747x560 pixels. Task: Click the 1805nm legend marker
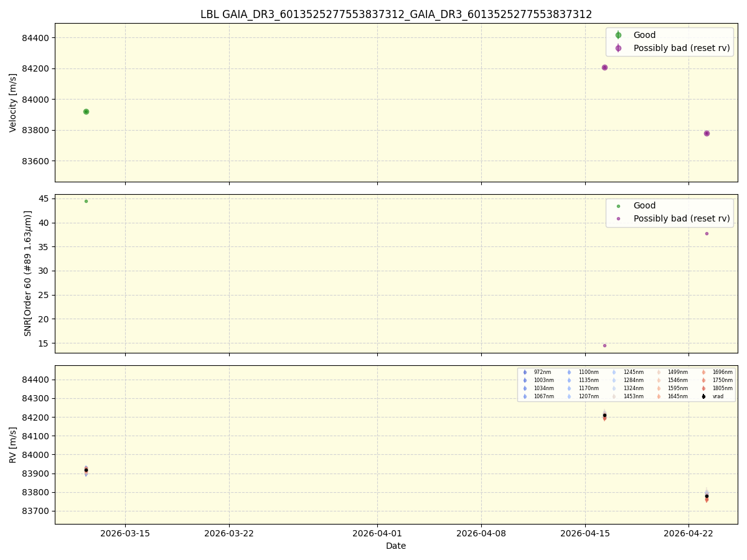(703, 388)
